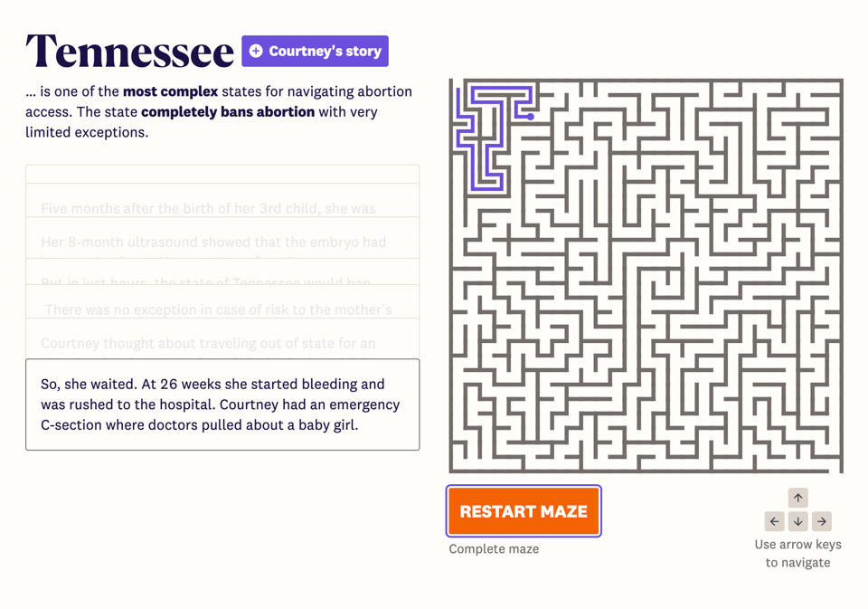Click the blank topmost story card
Image resolution: width=868 pixels, height=609 pixels.
pyautogui.click(x=222, y=174)
